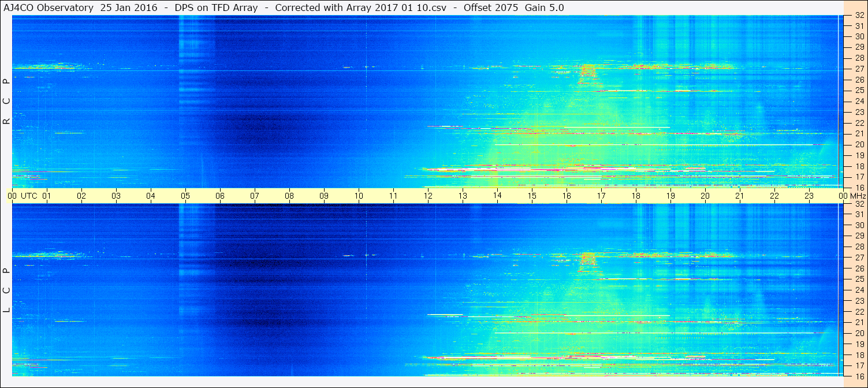
Task: Click the 'AJ4CO Observatory' title text
Action: point(49,8)
